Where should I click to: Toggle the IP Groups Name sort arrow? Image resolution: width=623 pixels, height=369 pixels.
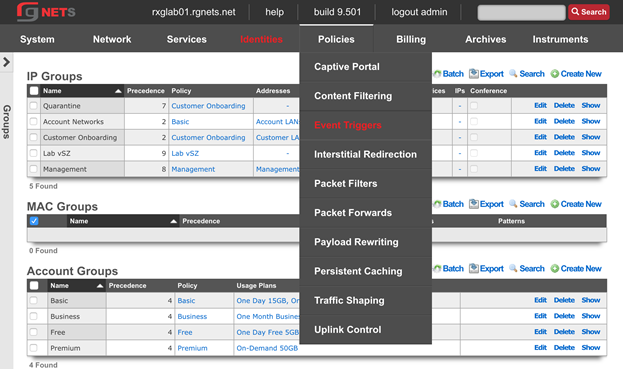[118, 91]
